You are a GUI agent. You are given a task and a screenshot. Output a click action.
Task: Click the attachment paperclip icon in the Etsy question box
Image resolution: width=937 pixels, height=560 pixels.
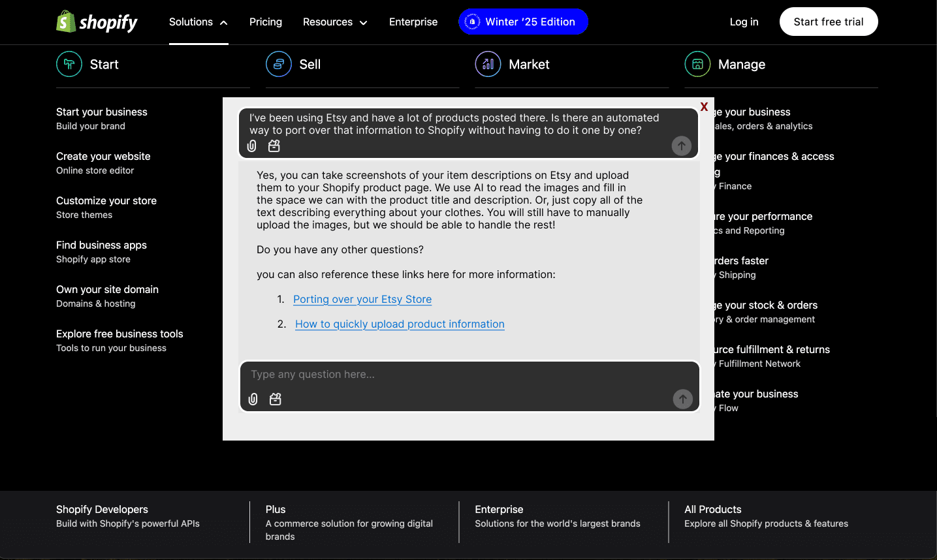coord(252,146)
